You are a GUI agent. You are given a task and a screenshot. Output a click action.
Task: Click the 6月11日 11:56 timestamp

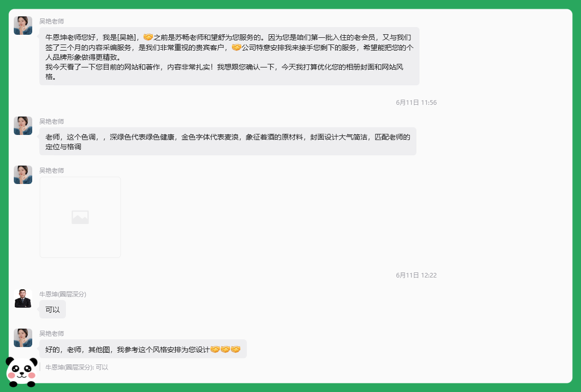click(416, 102)
